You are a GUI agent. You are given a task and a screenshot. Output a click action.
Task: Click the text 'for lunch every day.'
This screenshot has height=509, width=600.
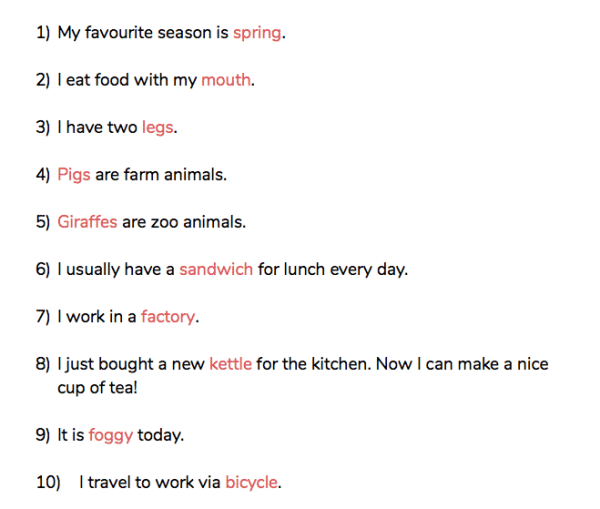tap(333, 270)
